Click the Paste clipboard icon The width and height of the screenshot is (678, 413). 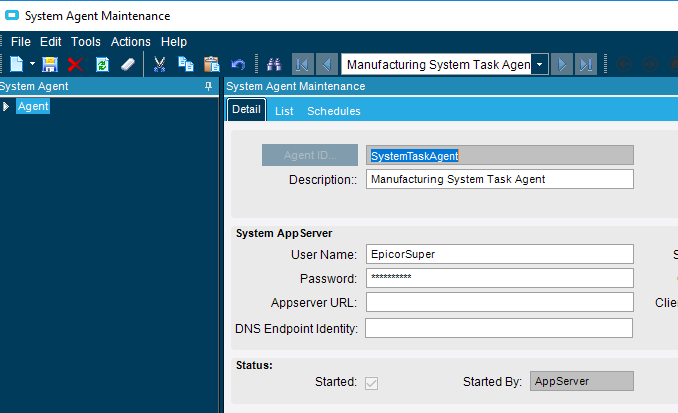211,64
